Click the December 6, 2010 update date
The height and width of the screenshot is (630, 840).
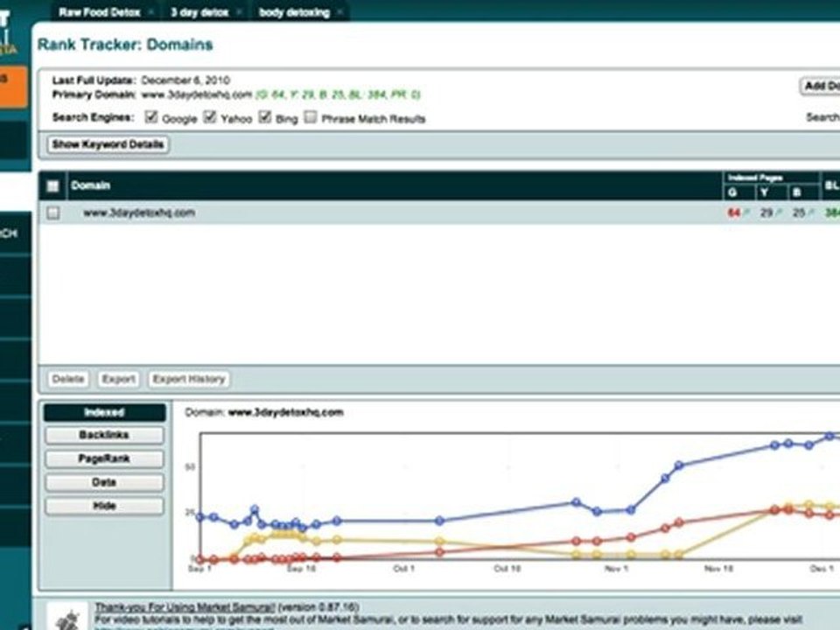point(185,80)
